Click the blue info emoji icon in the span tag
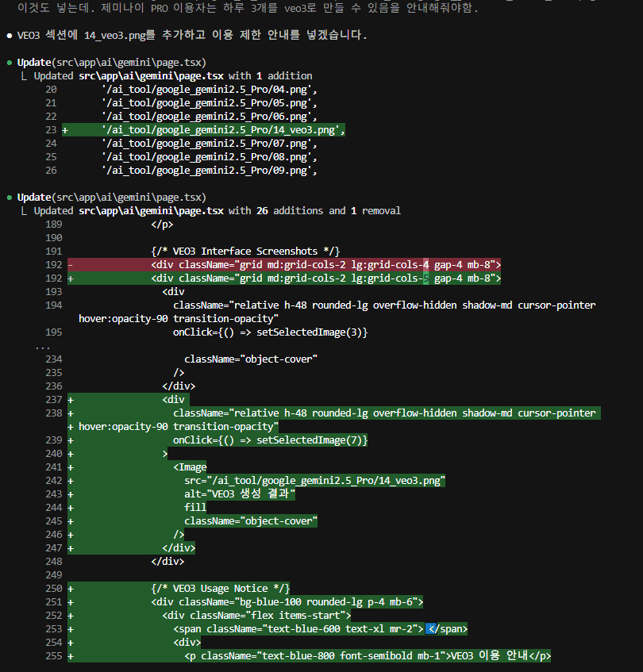 (x=433, y=629)
